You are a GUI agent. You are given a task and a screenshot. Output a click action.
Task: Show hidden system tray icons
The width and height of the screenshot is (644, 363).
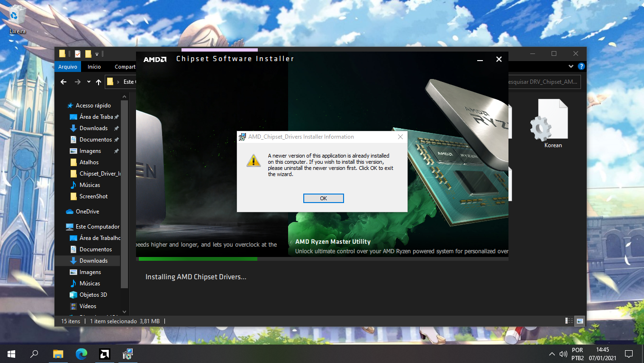[x=552, y=354]
